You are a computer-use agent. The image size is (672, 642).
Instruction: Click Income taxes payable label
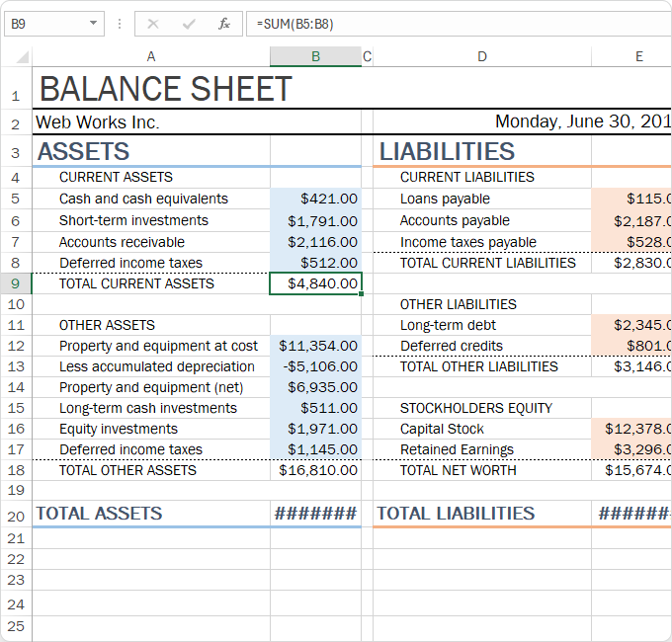pyautogui.click(x=468, y=242)
